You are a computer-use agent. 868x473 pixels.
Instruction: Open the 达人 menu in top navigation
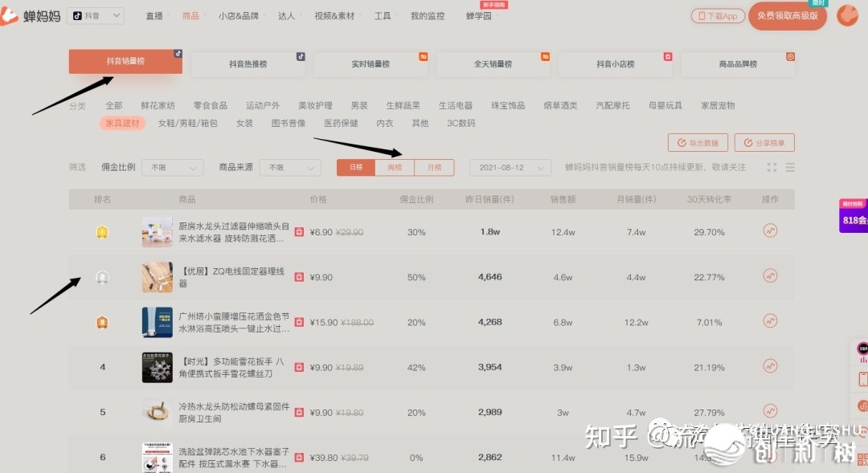click(x=285, y=14)
